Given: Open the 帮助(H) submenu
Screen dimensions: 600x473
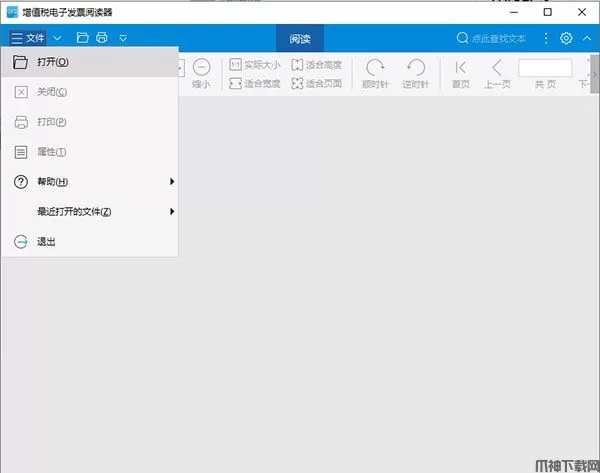Looking at the screenshot, I should 90,182.
